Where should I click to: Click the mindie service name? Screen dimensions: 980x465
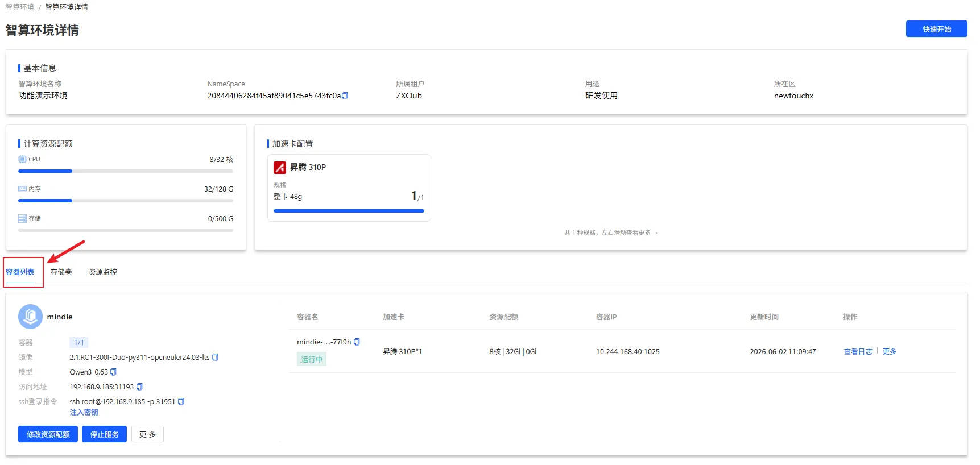60,317
